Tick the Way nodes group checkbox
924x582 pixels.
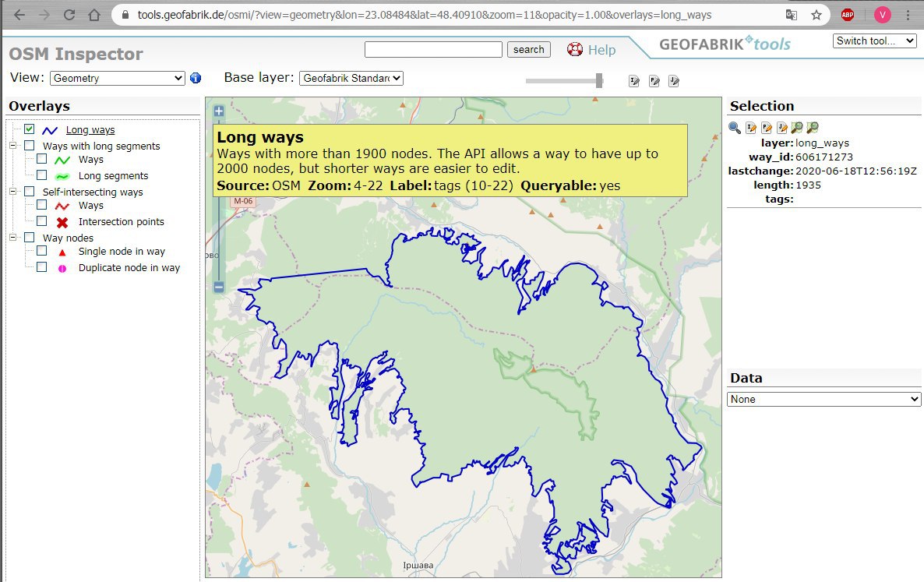(x=30, y=238)
